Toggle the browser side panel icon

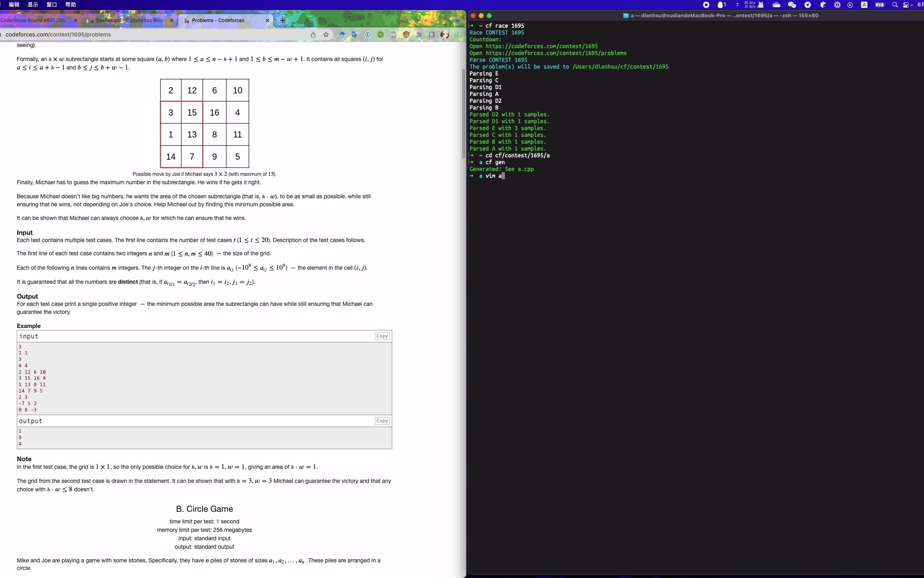(x=432, y=35)
